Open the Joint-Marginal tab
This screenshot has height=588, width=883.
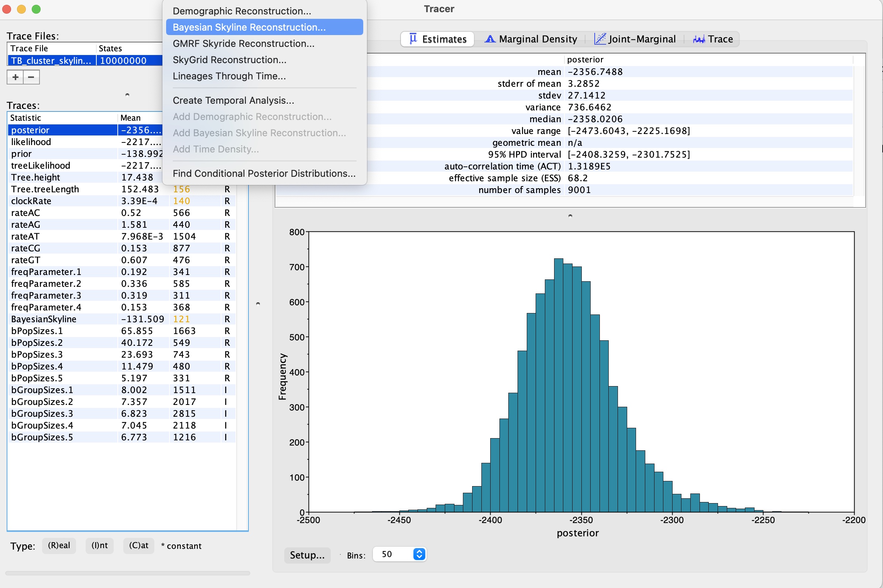click(635, 39)
